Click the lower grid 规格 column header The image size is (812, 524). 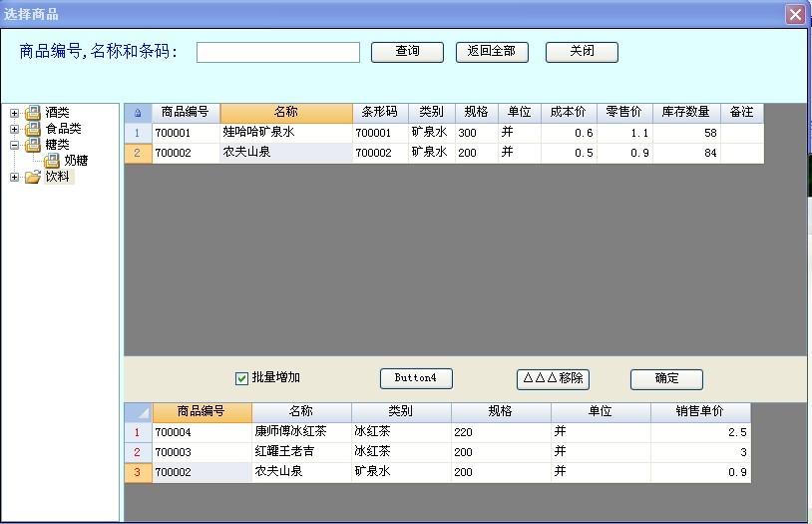[501, 412]
